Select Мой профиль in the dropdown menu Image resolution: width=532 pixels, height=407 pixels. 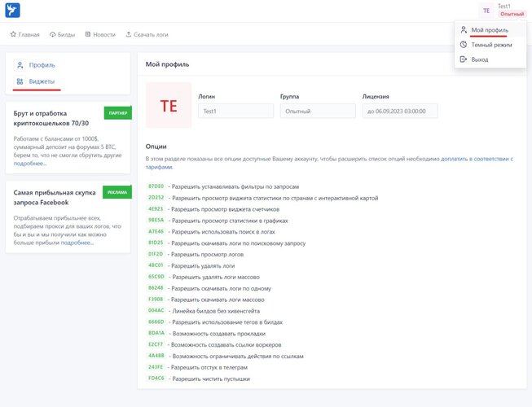point(490,30)
